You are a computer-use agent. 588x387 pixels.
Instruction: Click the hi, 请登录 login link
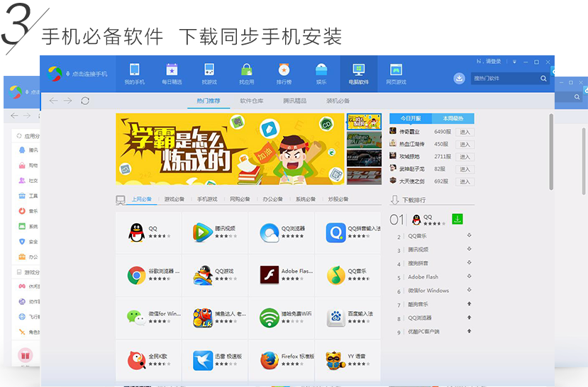pos(489,62)
